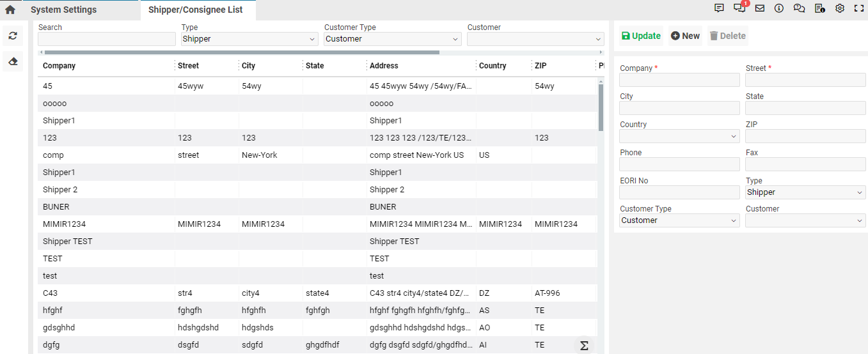Select the Shipper/Consignee List tab
The image size is (868, 354).
[x=196, y=10]
